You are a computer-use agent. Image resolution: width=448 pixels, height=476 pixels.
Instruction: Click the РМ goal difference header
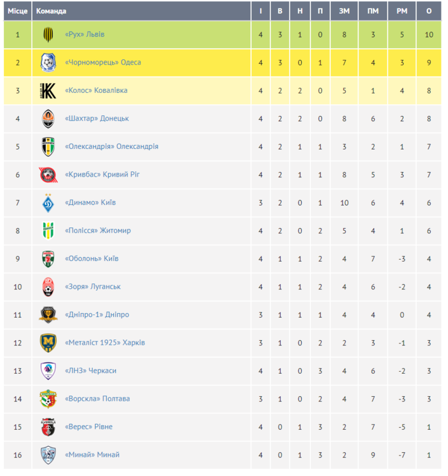pyautogui.click(x=402, y=11)
